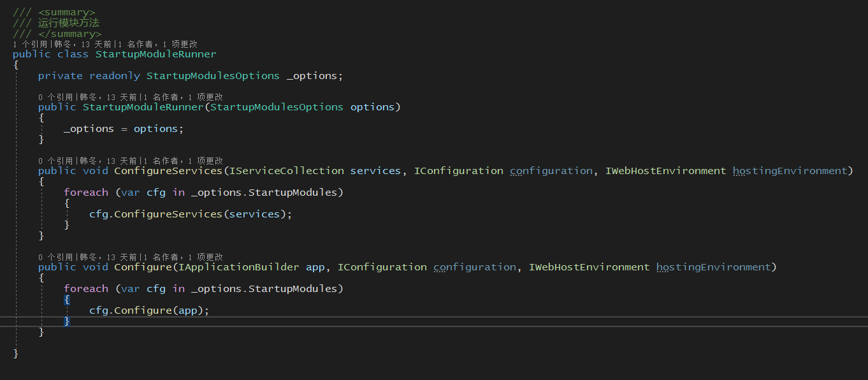Click "0 个引用" above the ConfigureServices method

55,161
